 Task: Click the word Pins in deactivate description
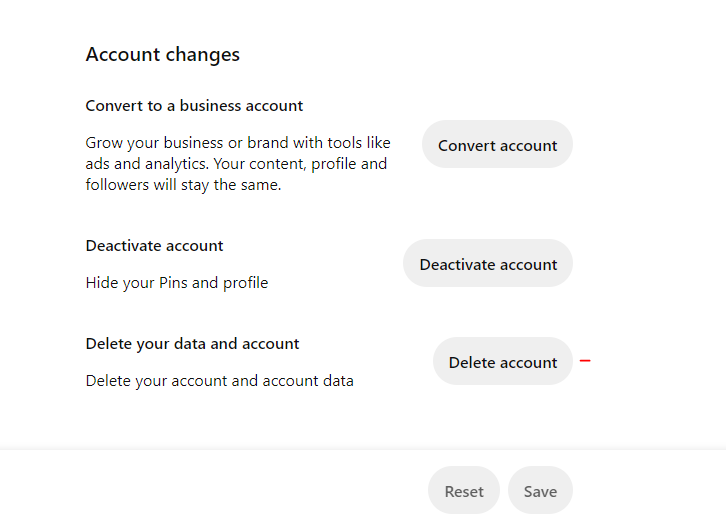click(172, 283)
